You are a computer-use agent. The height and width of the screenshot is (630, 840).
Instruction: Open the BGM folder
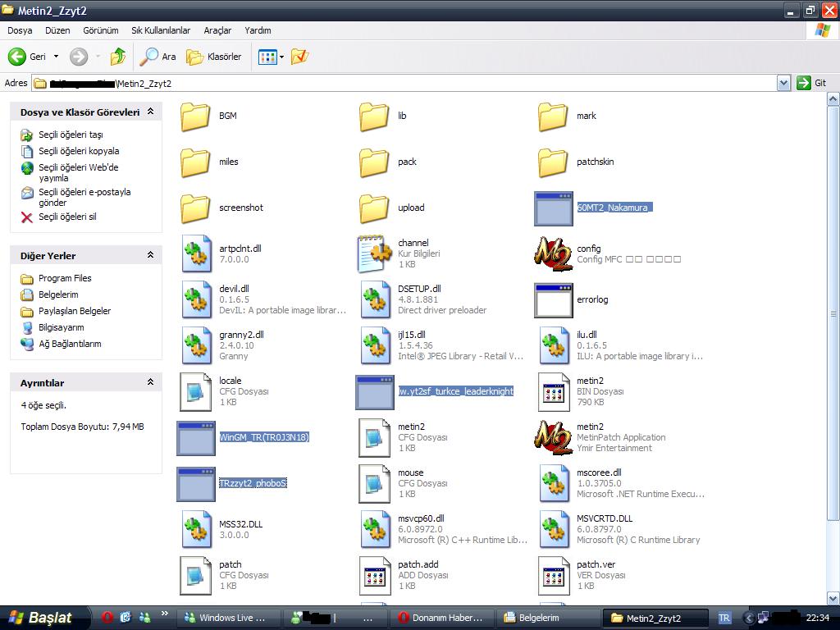tap(195, 116)
